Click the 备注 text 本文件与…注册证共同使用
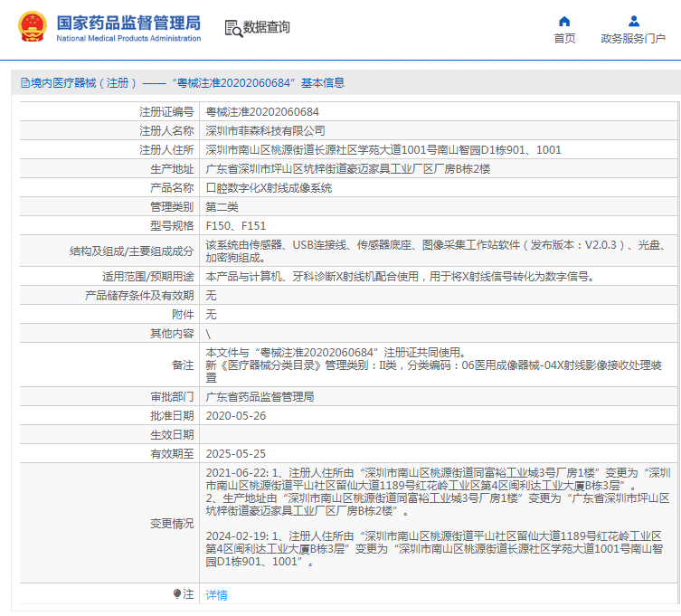681x616 pixels. pos(336,352)
